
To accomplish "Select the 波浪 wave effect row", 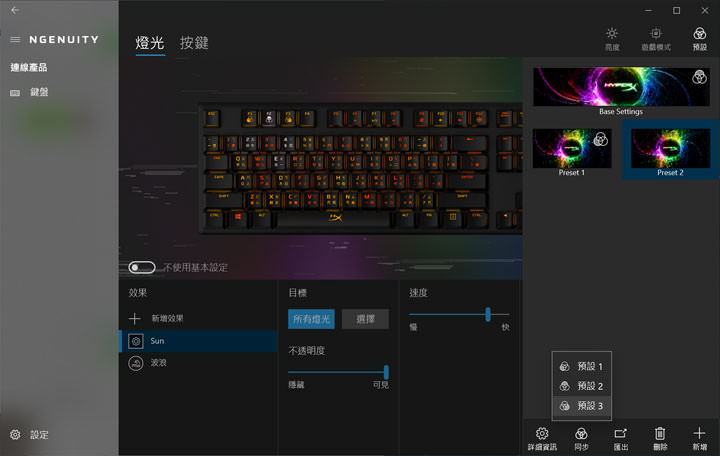I will (x=198, y=363).
